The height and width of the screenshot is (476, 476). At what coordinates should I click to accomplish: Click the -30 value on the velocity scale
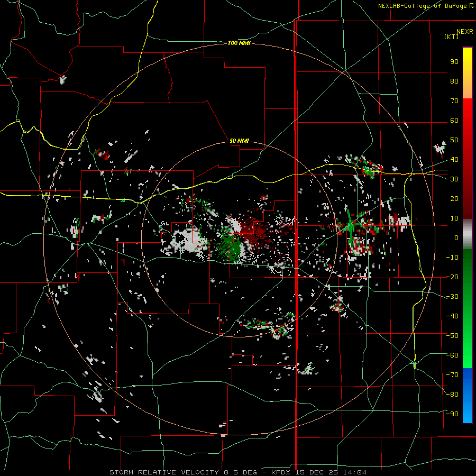[452, 297]
